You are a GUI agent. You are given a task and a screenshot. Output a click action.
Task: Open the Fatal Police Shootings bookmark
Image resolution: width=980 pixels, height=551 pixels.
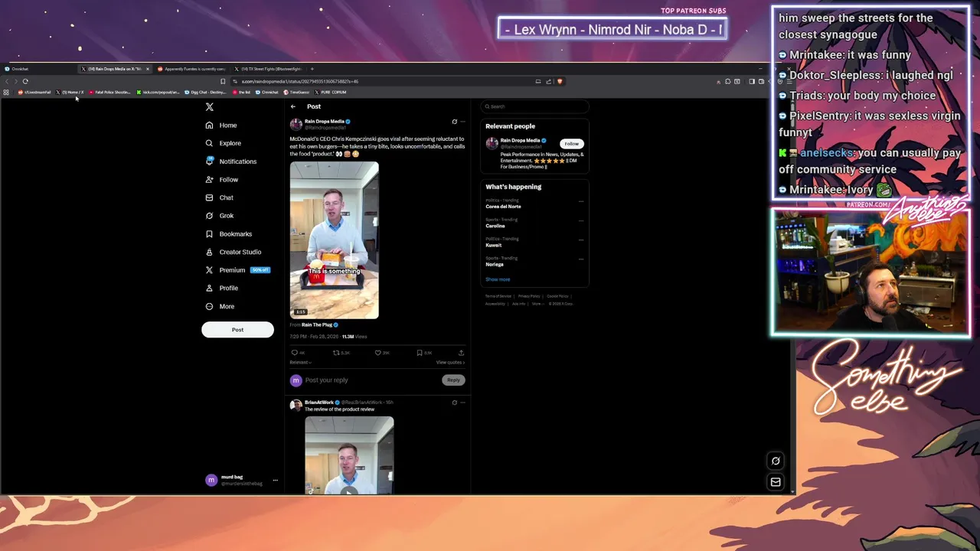(110, 93)
